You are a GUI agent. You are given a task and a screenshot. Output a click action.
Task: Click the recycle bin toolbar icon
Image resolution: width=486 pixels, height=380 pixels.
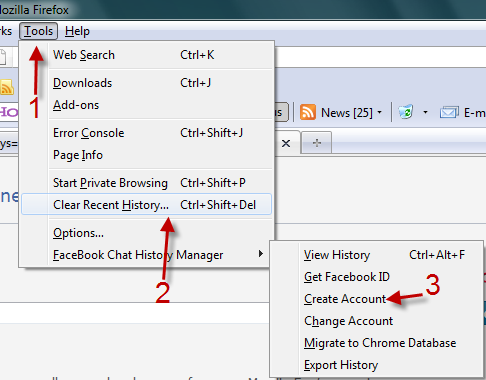pyautogui.click(x=406, y=112)
